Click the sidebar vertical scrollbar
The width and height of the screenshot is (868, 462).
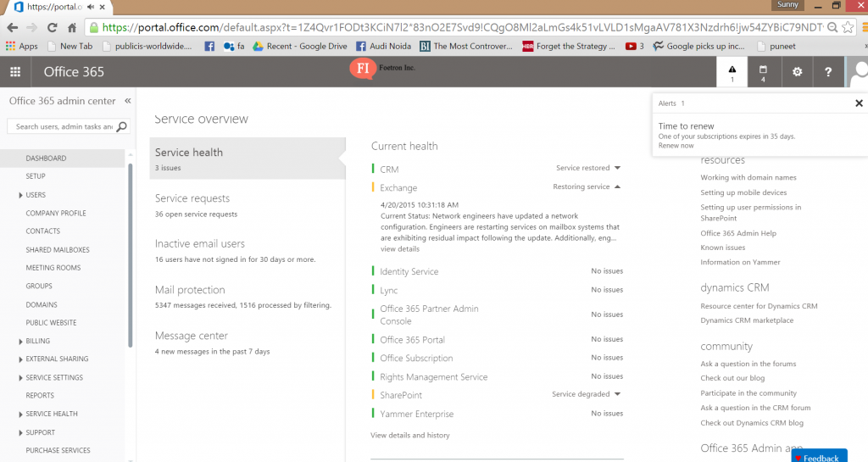pyautogui.click(x=131, y=254)
